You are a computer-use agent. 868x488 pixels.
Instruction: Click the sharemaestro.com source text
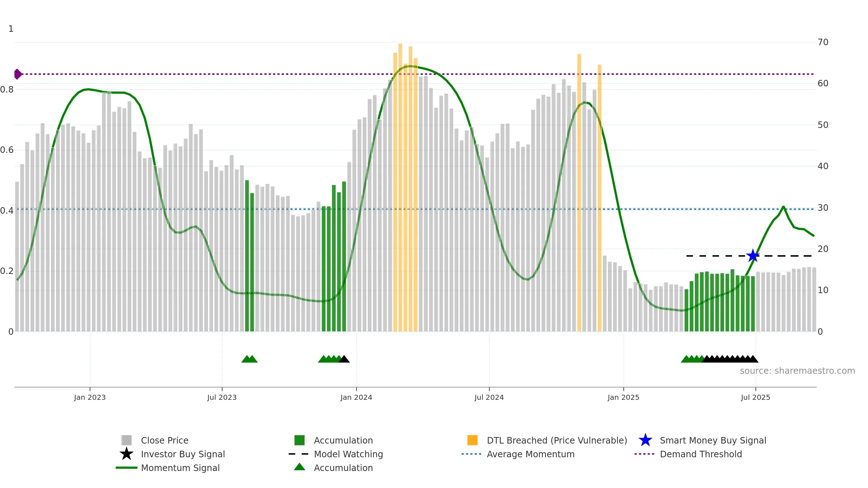tap(797, 371)
